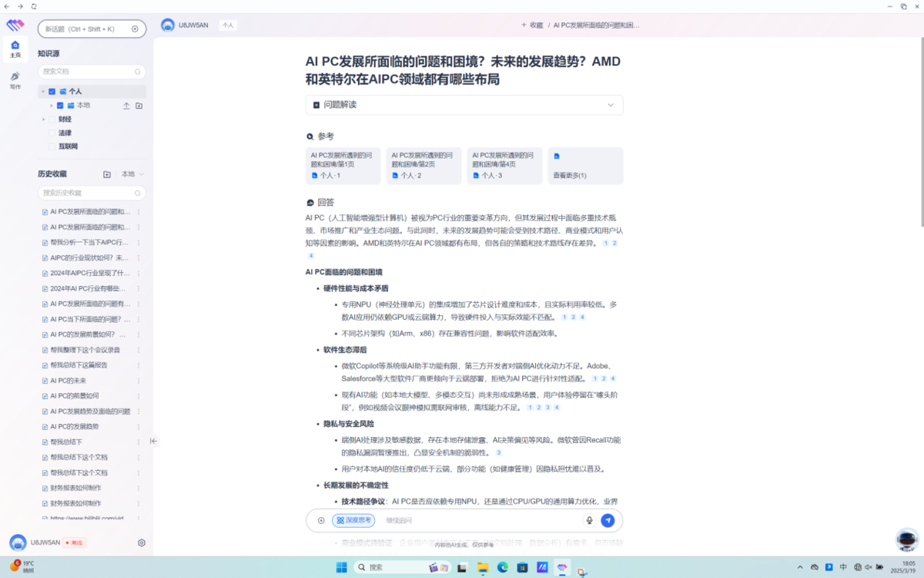
Task: Expand the 财经 tree node arrow
Action: tap(43, 119)
